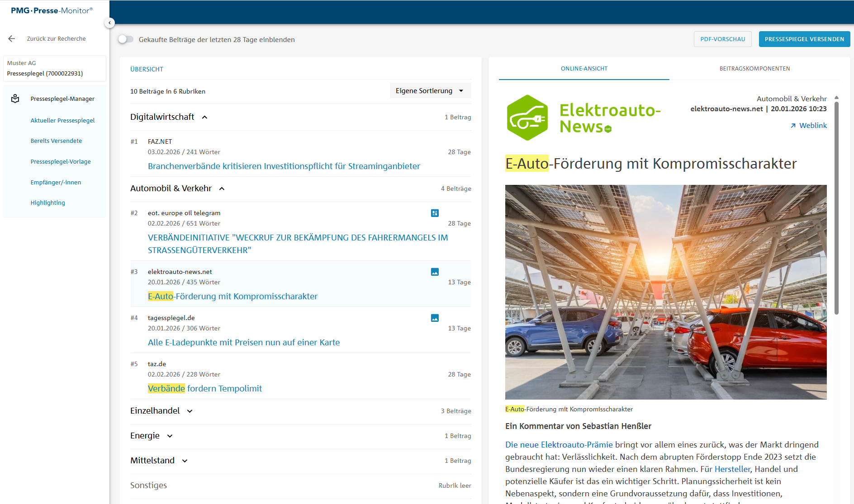Open Bereits Versendete in sidebar
The height and width of the screenshot is (504, 854).
click(x=56, y=141)
